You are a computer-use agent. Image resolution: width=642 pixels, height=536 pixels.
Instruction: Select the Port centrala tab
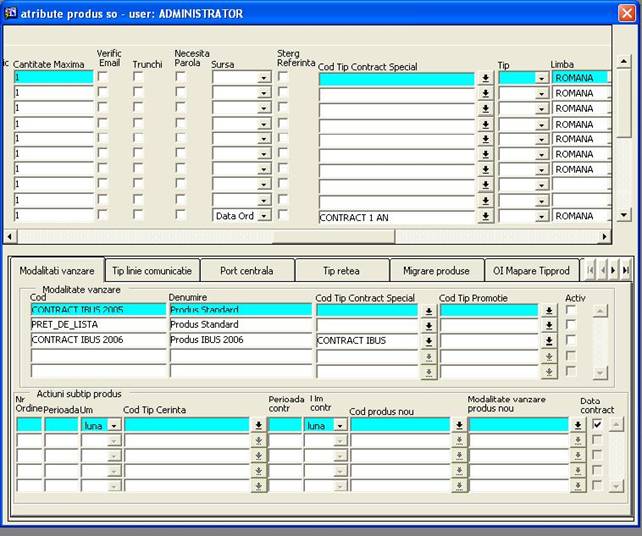click(247, 271)
